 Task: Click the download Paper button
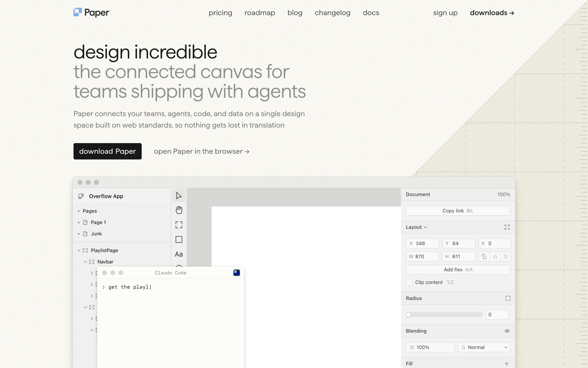click(107, 151)
